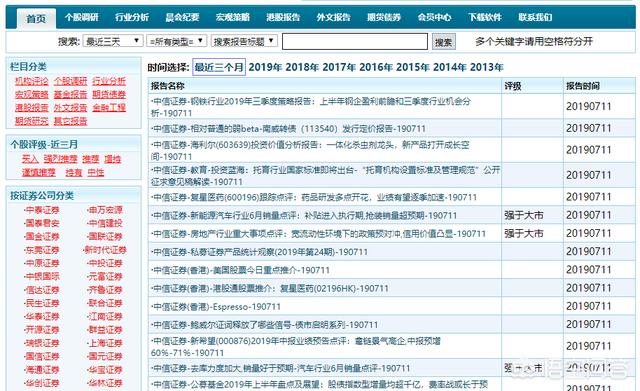Click the 强烈推荐 rating link

60,159
